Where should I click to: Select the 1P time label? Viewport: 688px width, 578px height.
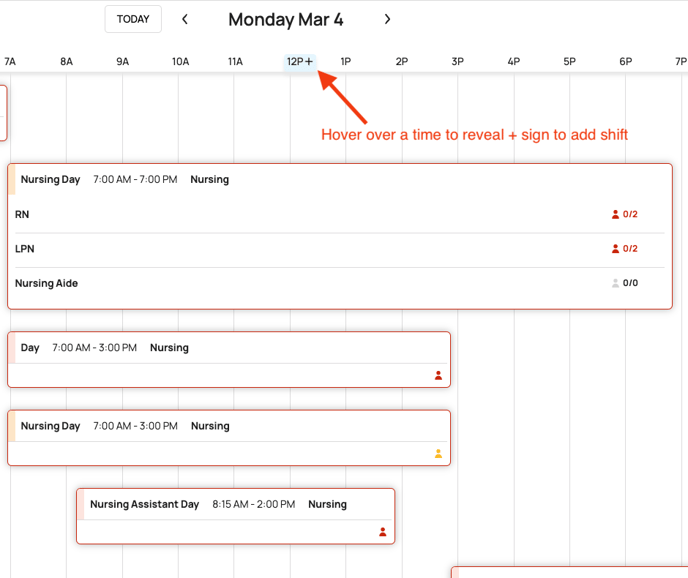click(346, 61)
